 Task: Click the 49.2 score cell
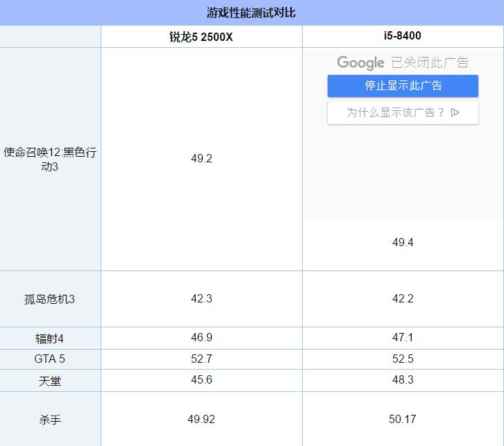click(201, 158)
